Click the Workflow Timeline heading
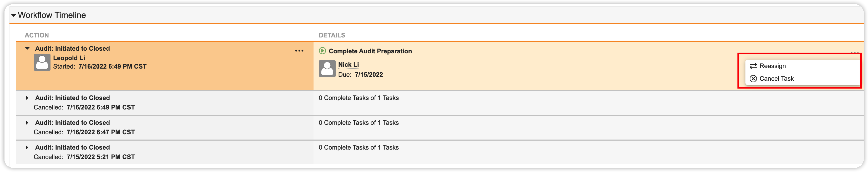Viewport: 868px width, 172px height. tap(52, 15)
